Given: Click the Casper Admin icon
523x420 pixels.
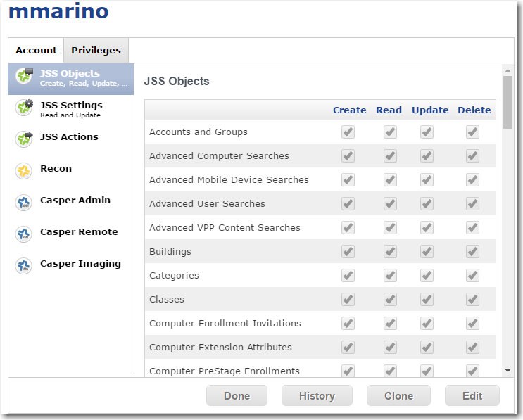Looking at the screenshot, I should [x=24, y=203].
